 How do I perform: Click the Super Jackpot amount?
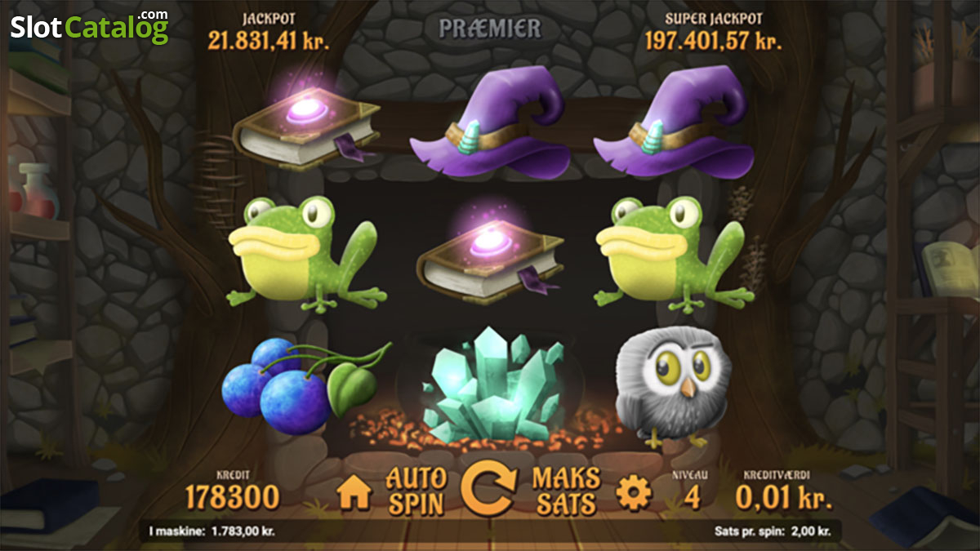tap(713, 41)
